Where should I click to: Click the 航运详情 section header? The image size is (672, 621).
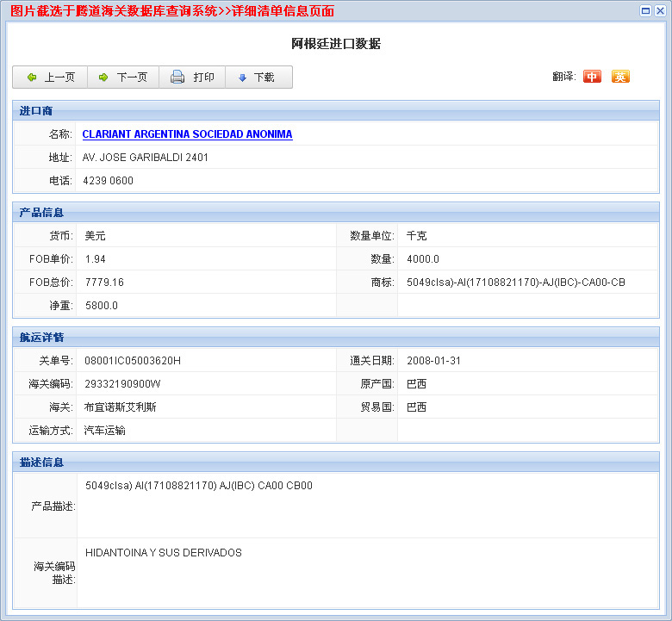(x=41, y=337)
